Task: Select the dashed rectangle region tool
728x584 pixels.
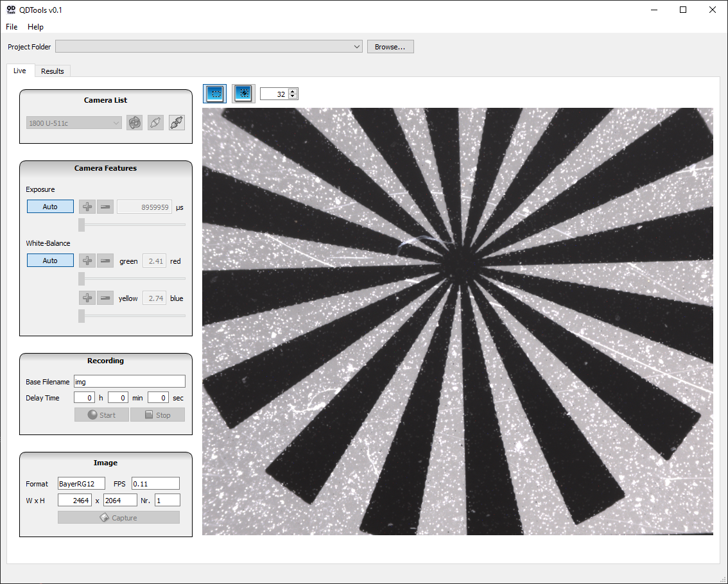Action: coord(215,94)
